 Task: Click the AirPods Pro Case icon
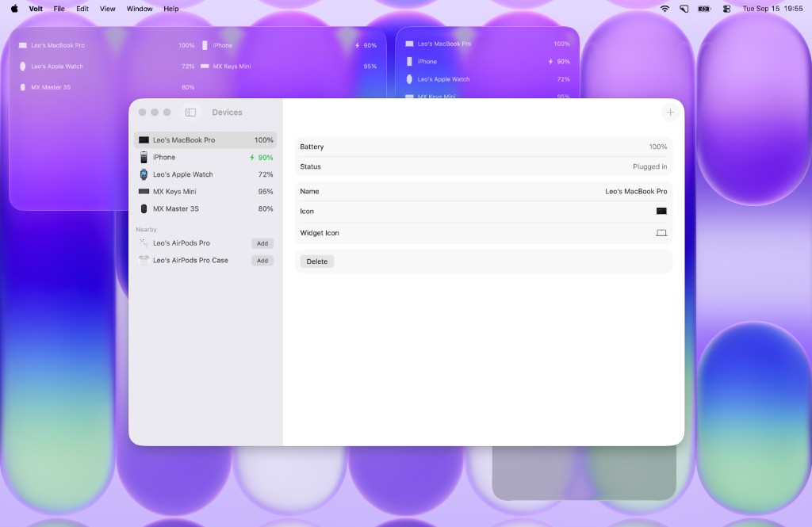[144, 261]
